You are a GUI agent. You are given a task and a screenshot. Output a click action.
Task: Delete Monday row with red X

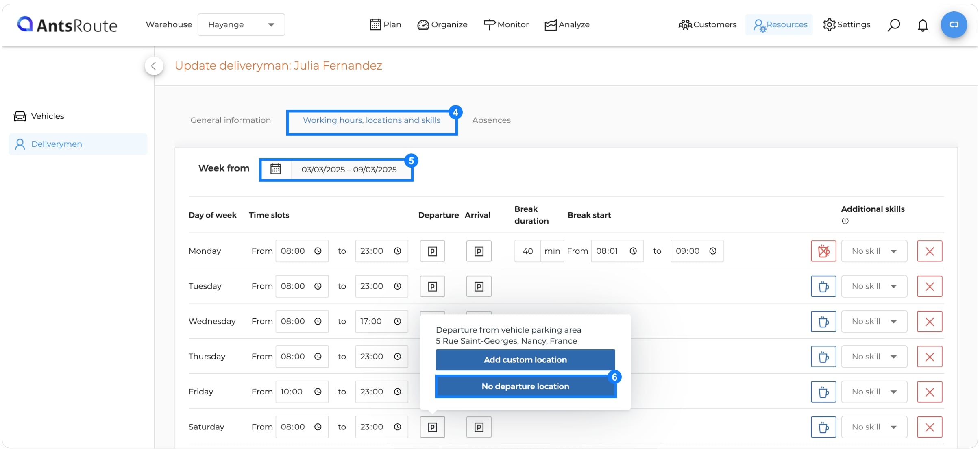[x=930, y=251]
